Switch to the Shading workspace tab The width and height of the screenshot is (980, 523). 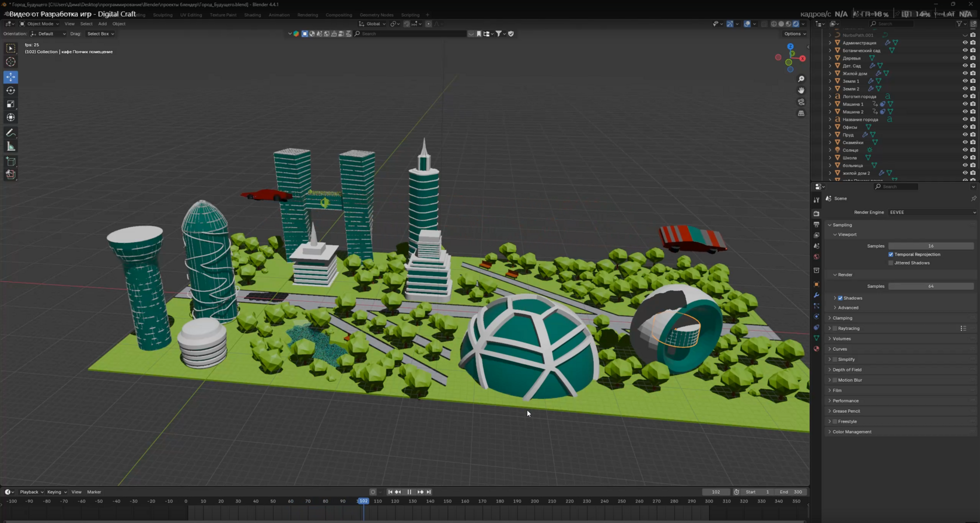[253, 15]
